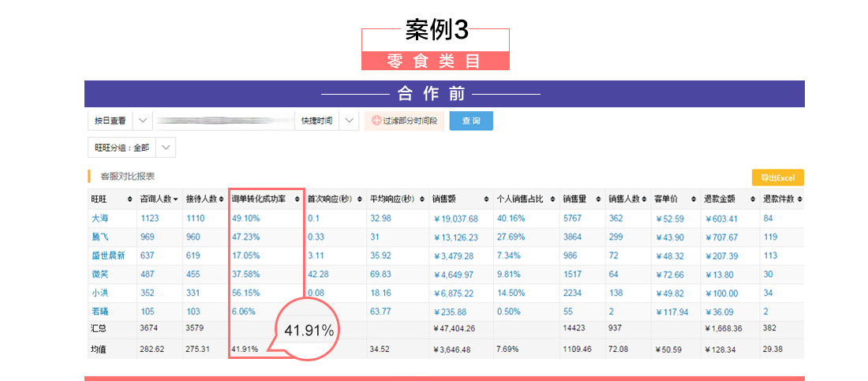The height and width of the screenshot is (381, 868).
Task: Click the 均值 row 282.62 value
Action: (151, 349)
